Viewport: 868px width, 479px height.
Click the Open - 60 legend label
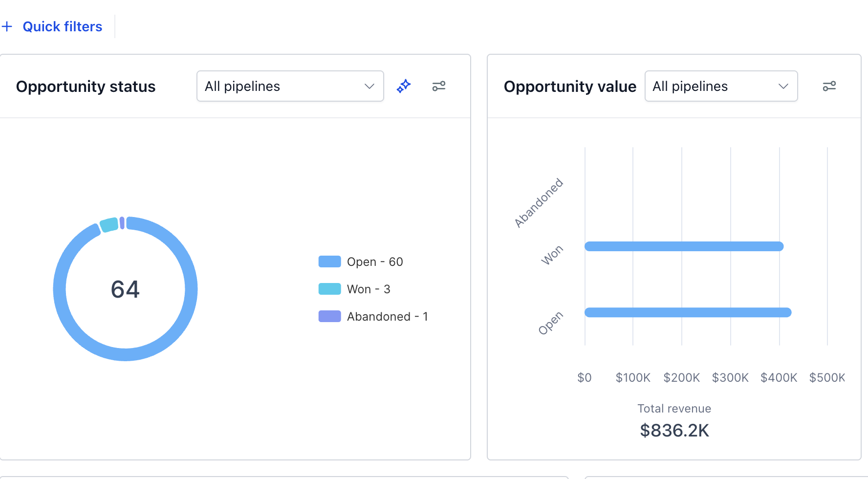pyautogui.click(x=375, y=262)
